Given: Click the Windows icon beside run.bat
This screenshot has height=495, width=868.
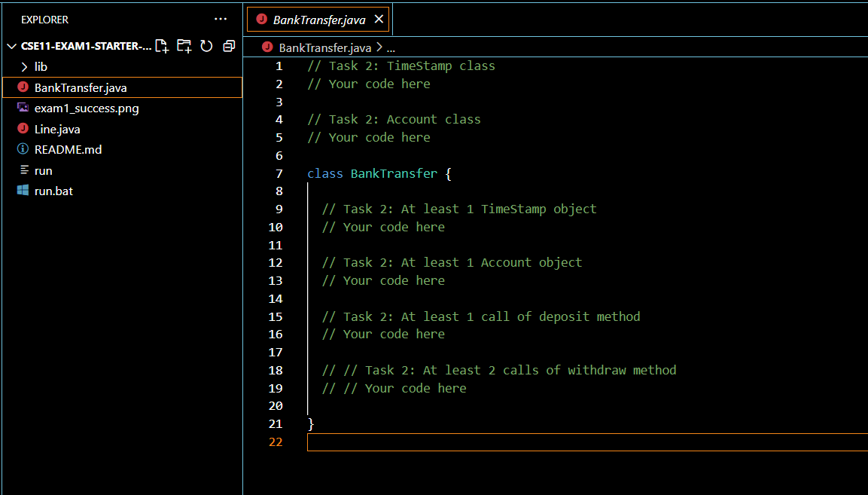Looking at the screenshot, I should (x=24, y=191).
